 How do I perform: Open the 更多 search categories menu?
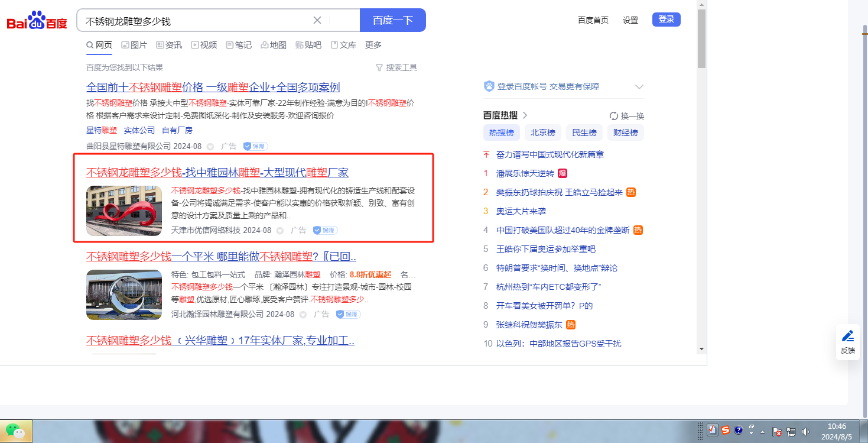point(373,45)
